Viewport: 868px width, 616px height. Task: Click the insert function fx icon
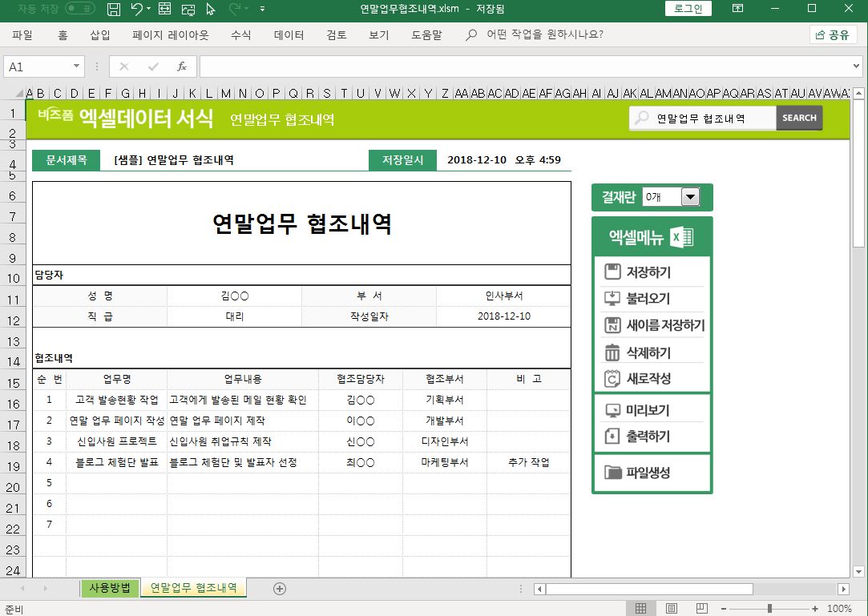[x=182, y=66]
